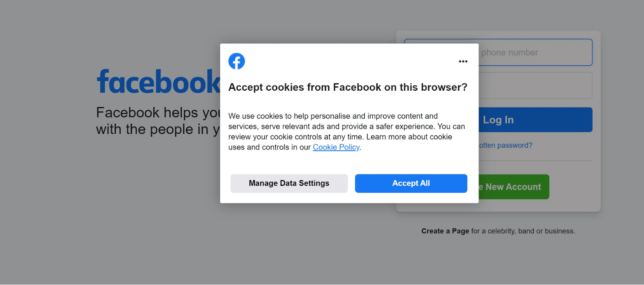The height and width of the screenshot is (285, 644).
Task: Open Manage Data Settings
Action: point(289,183)
